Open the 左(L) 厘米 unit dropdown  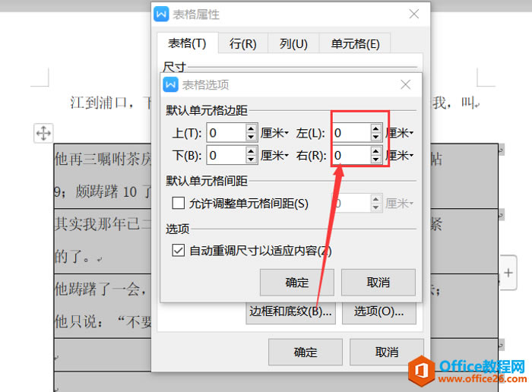pyautogui.click(x=399, y=133)
